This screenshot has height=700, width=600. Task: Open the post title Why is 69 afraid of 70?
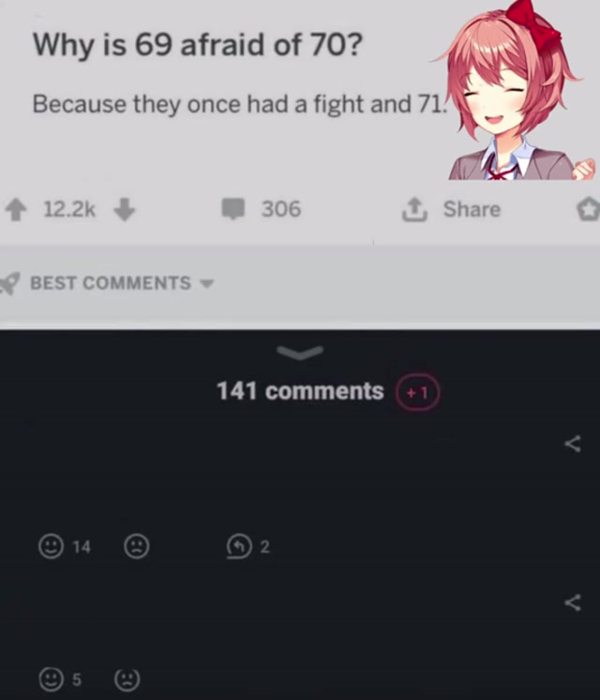(x=198, y=45)
